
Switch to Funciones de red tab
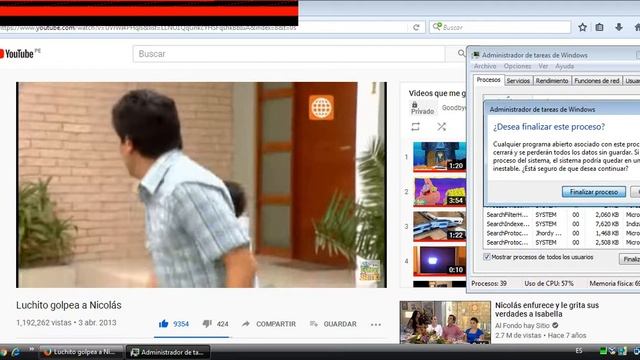597,81
